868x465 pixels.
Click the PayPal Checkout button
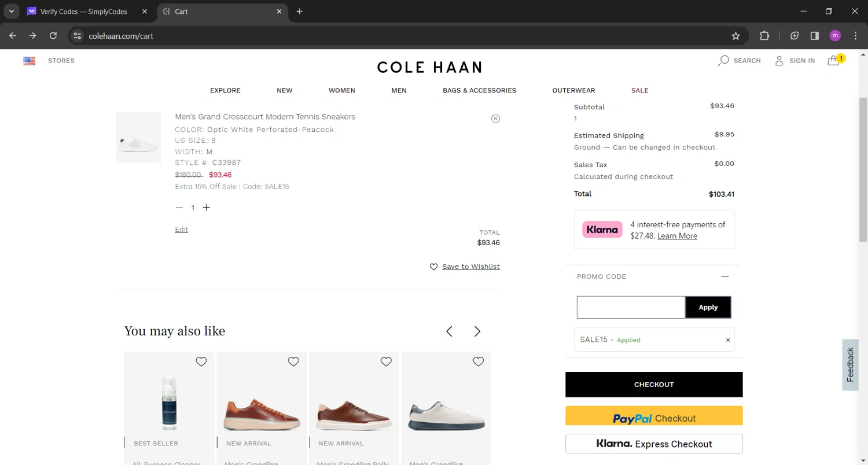[654, 416]
